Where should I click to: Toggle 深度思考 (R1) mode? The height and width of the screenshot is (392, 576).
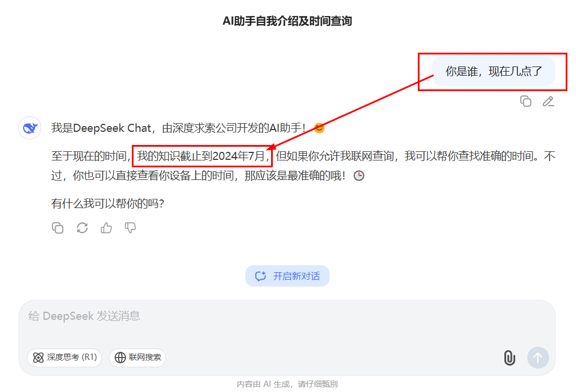tap(65, 358)
